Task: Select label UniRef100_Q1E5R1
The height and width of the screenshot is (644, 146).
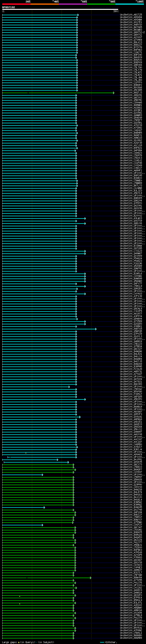Action: point(131,123)
